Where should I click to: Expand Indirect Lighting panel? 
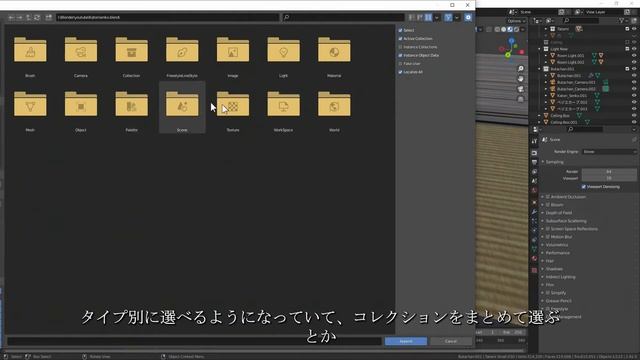(x=560, y=277)
